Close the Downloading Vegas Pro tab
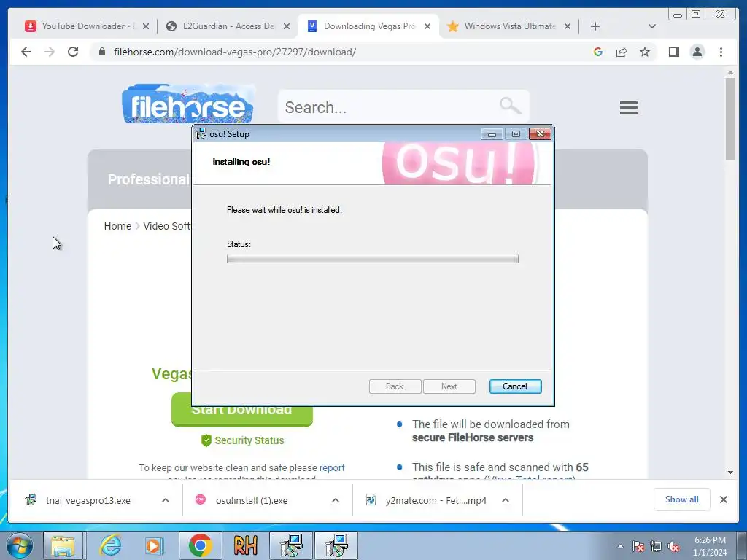The height and width of the screenshot is (560, 747). (427, 26)
